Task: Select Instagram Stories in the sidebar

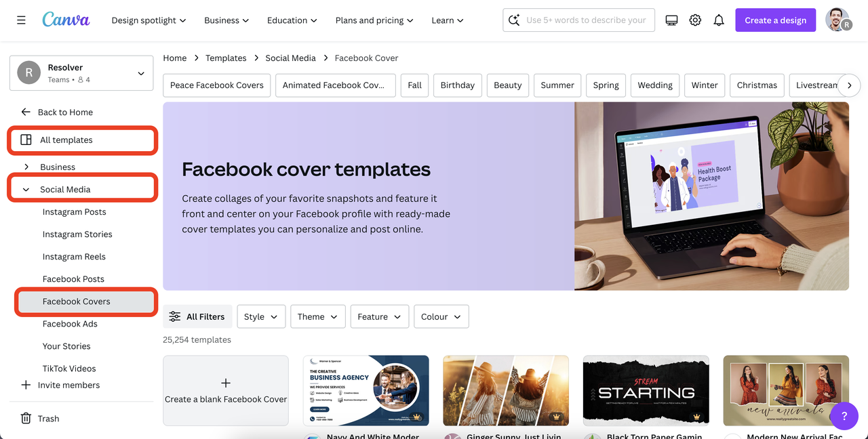Action: (77, 234)
